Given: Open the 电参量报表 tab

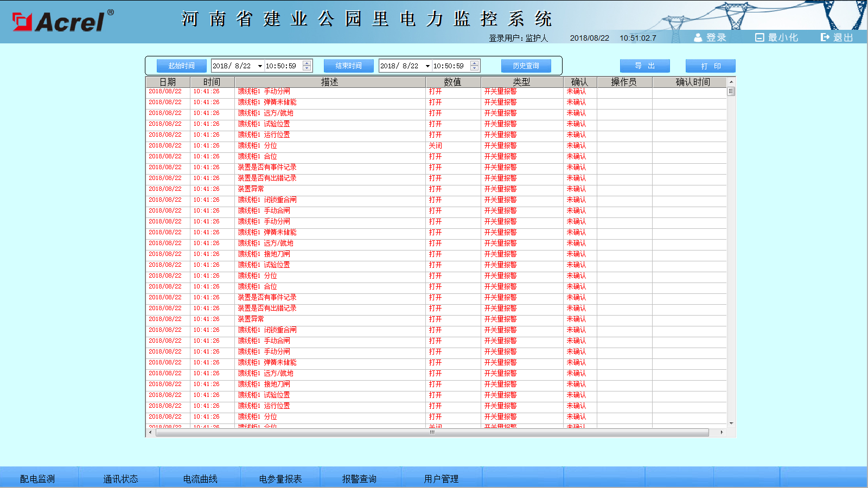Looking at the screenshot, I should 280,479.
